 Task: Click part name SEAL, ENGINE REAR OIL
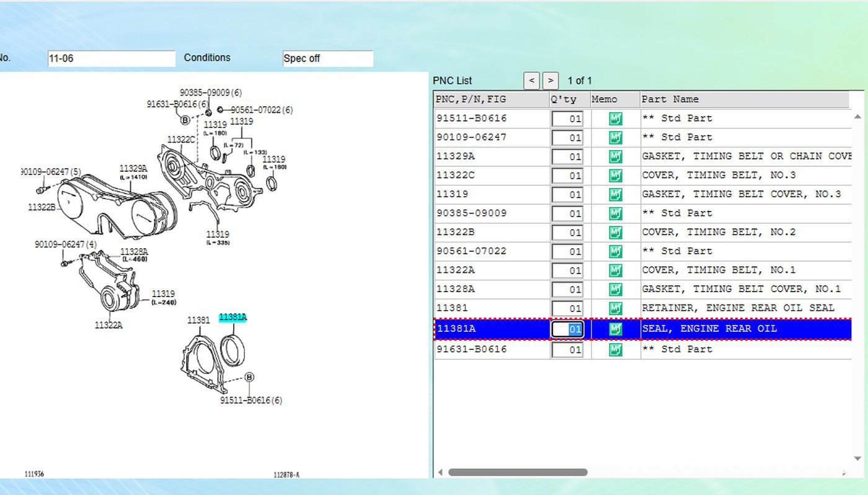709,329
